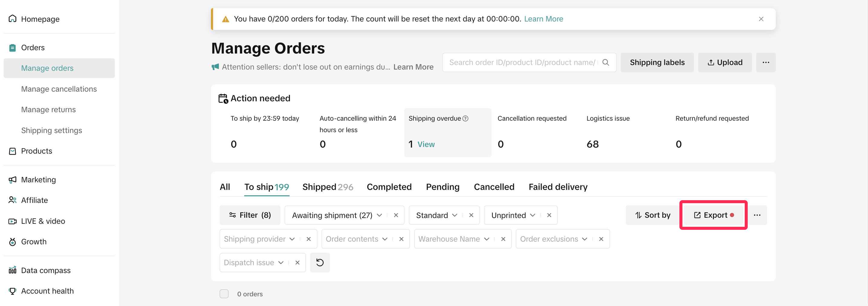This screenshot has height=306, width=868.
Task: Click the Shipping overdue help icon
Action: click(x=465, y=118)
